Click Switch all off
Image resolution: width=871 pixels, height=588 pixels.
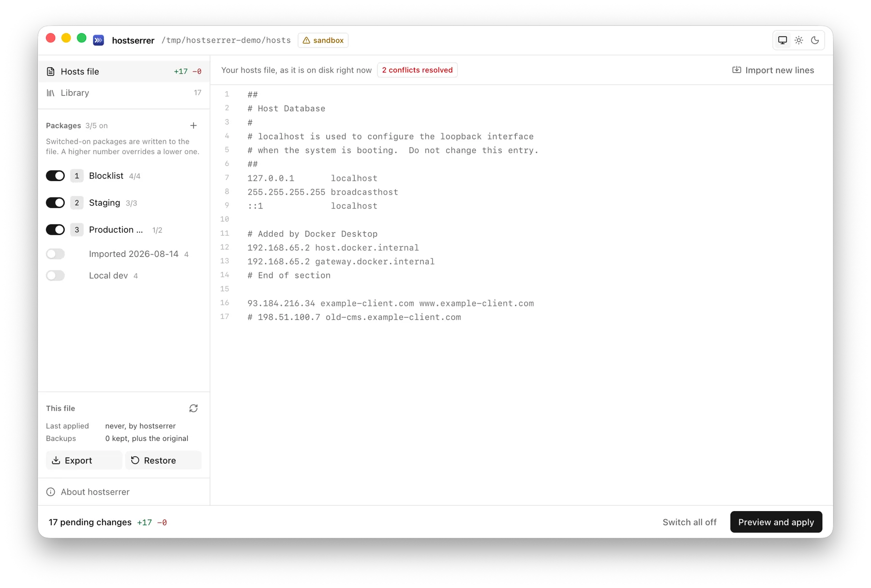click(x=690, y=522)
